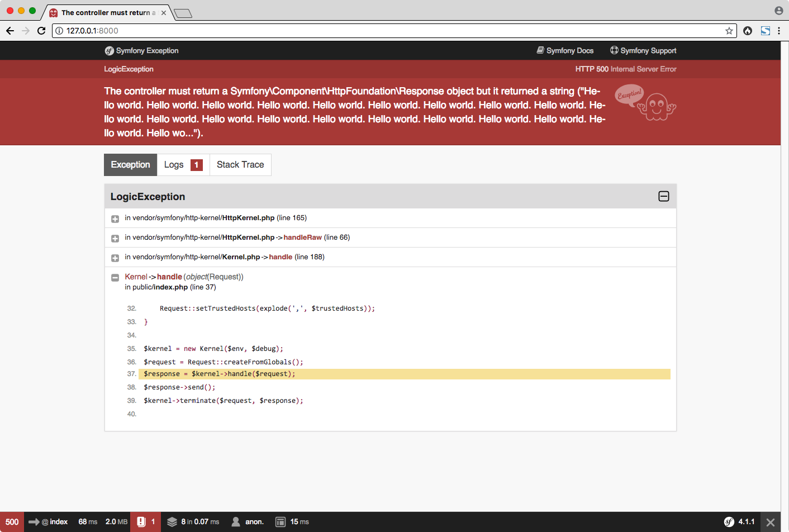Reload the page with refresh icon
The width and height of the screenshot is (789, 532).
click(41, 31)
